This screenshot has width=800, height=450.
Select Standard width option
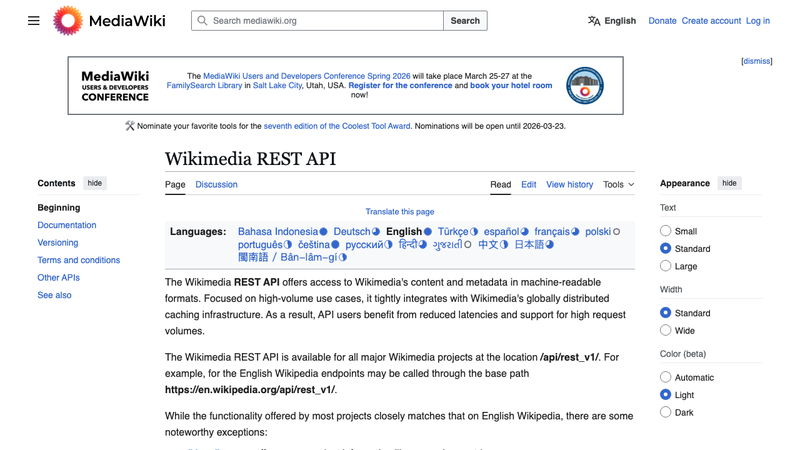(665, 313)
